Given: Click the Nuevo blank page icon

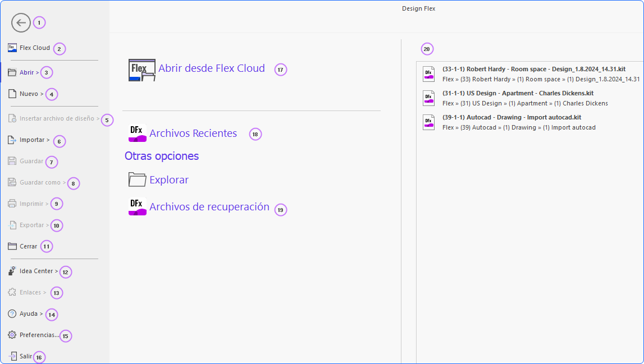Looking at the screenshot, I should [12, 94].
